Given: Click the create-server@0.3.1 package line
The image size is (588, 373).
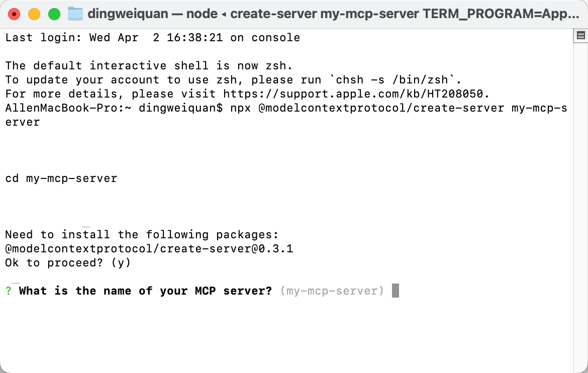Looking at the screenshot, I should (x=149, y=249).
